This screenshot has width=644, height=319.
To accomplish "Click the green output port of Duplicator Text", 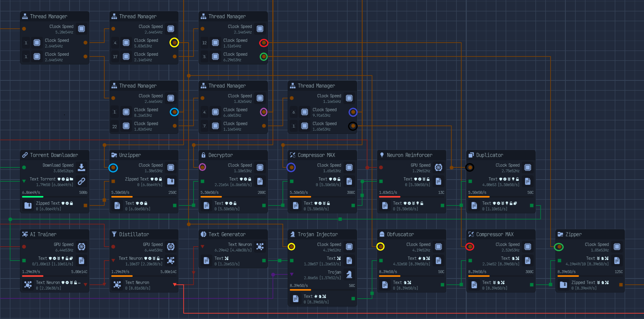I will (532, 206).
